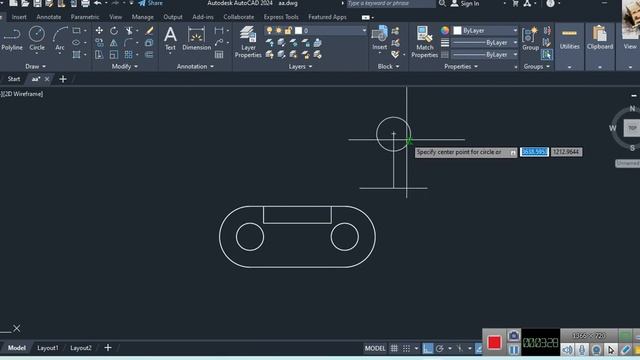Expand the Properties panel
Image resolution: width=640 pixels, height=360 pixels.
pyautogui.click(x=461, y=67)
